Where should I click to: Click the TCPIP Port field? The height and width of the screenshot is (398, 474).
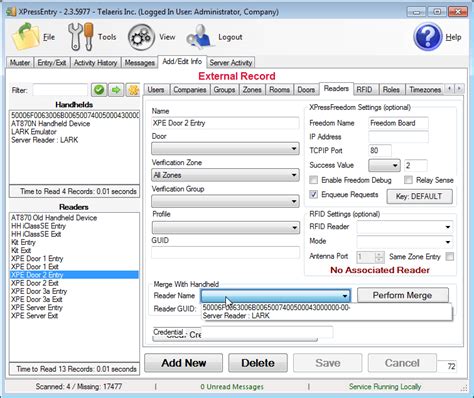point(380,151)
